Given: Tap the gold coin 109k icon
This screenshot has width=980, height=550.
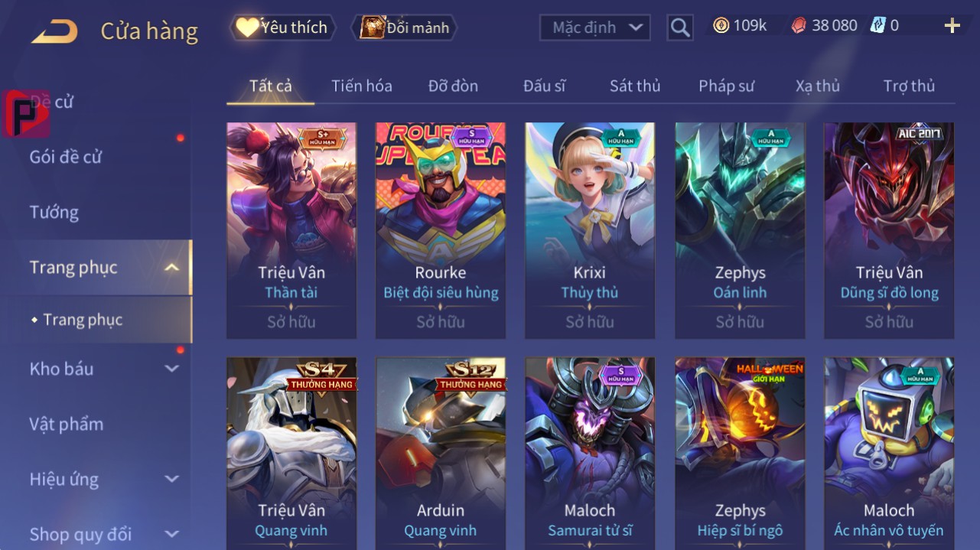Looking at the screenshot, I should [x=721, y=26].
